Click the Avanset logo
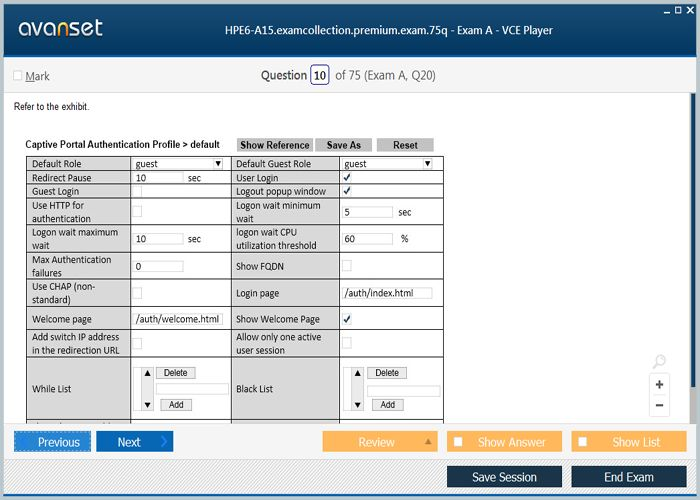Viewport: 700px width, 500px height. point(60,29)
